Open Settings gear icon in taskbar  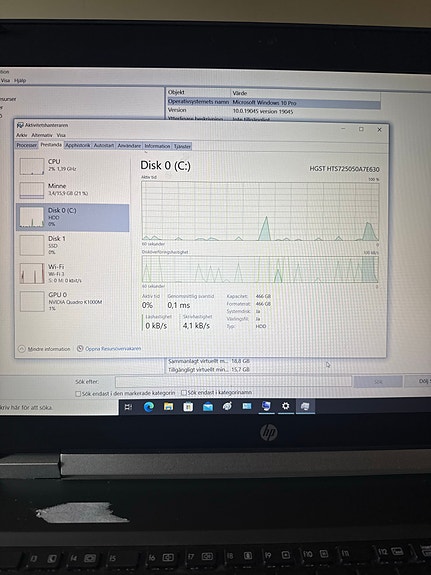tap(285, 406)
